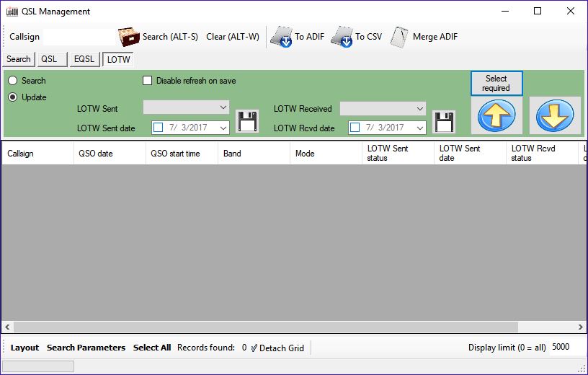The width and height of the screenshot is (588, 375).
Task: Click Clear (ALT-W) button
Action: (x=233, y=37)
